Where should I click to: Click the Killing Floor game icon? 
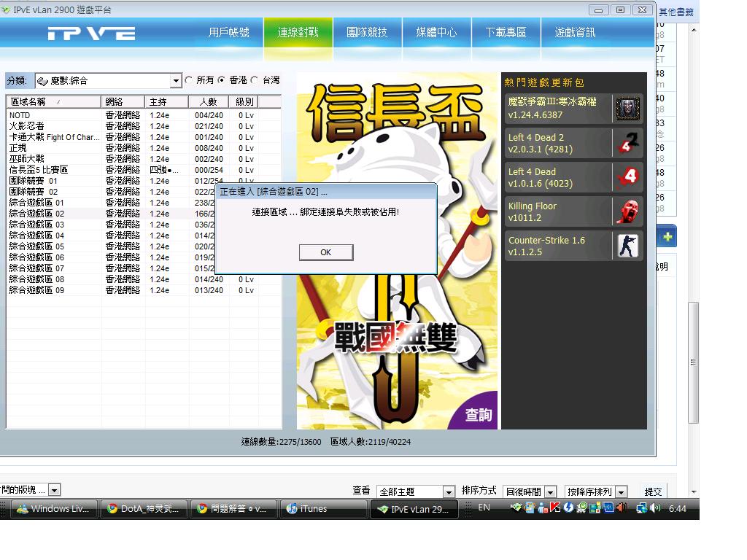click(627, 211)
